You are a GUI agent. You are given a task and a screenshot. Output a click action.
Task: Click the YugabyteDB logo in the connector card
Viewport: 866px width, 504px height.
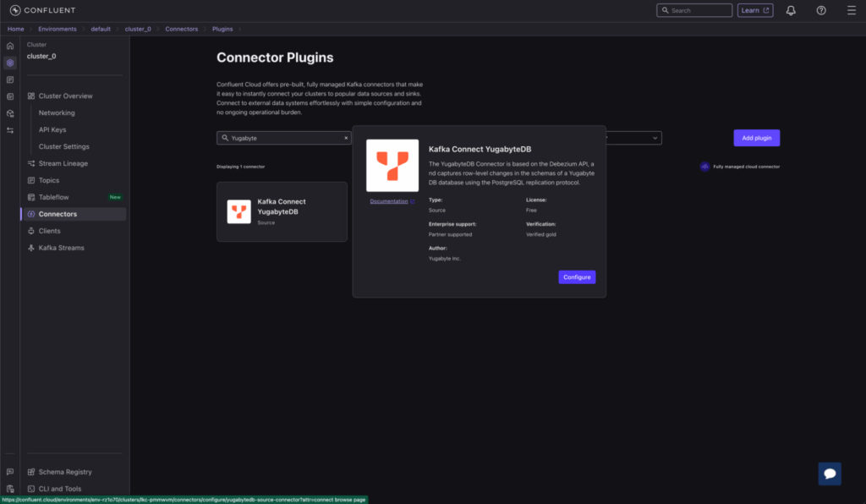click(x=238, y=211)
